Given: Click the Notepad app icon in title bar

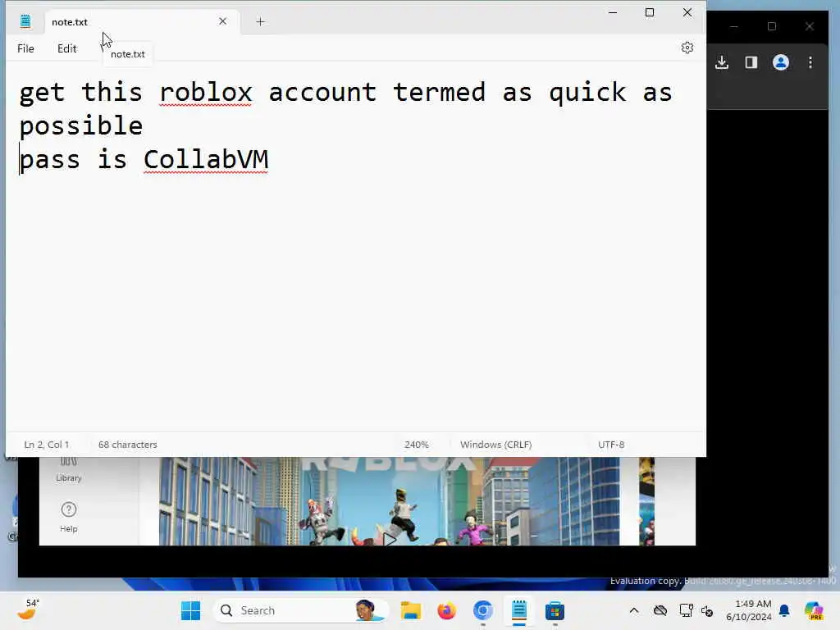Looking at the screenshot, I should 25,21.
